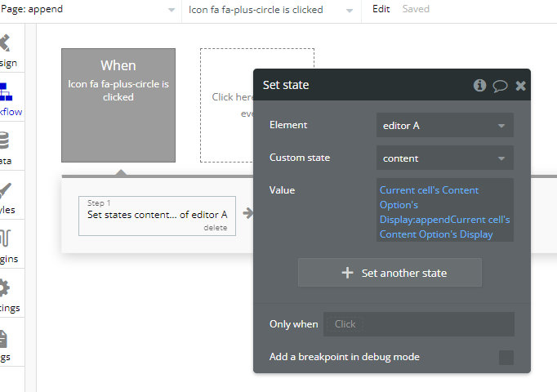
Task: Open the Page: append dropdown
Action: pyautogui.click(x=90, y=10)
